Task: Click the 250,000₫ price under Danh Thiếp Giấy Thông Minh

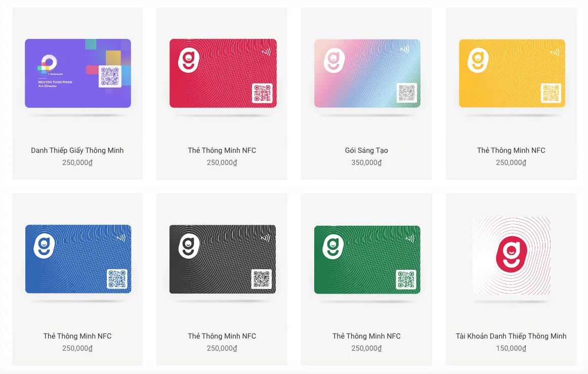Action: point(77,162)
